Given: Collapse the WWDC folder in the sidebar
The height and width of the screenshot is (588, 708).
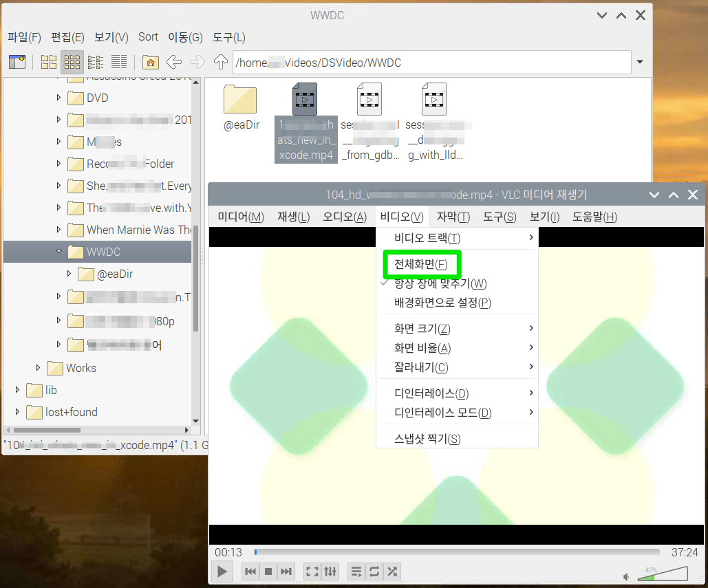Looking at the screenshot, I should click(58, 252).
